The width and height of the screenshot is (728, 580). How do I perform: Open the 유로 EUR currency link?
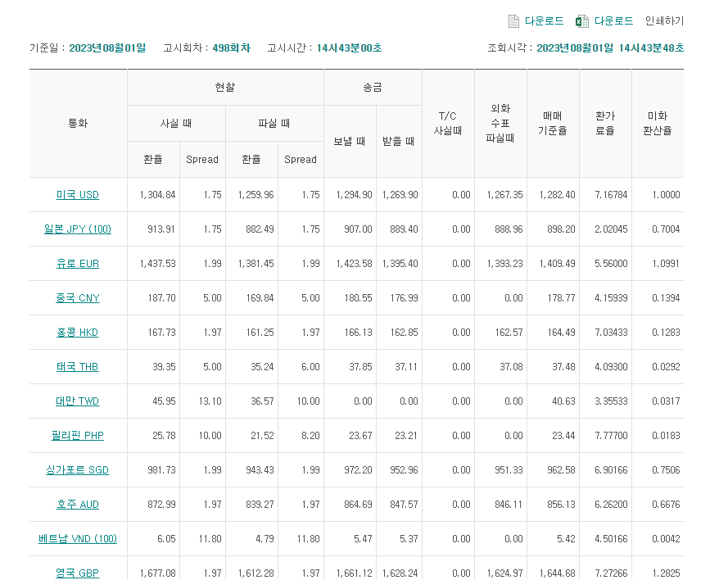pyautogui.click(x=78, y=263)
